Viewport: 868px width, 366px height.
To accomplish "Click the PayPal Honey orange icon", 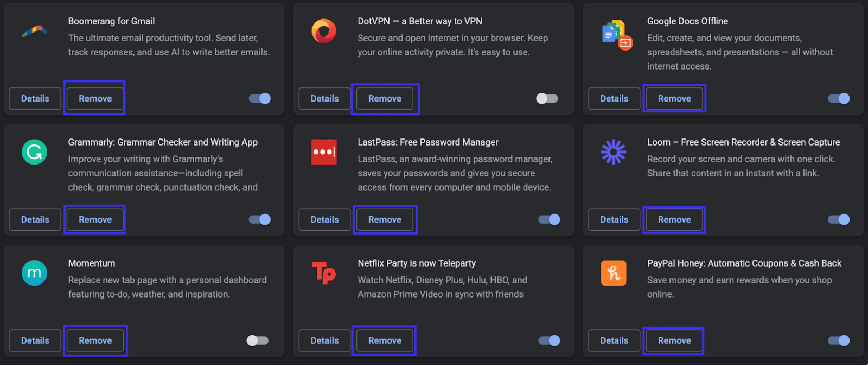I will (614, 273).
